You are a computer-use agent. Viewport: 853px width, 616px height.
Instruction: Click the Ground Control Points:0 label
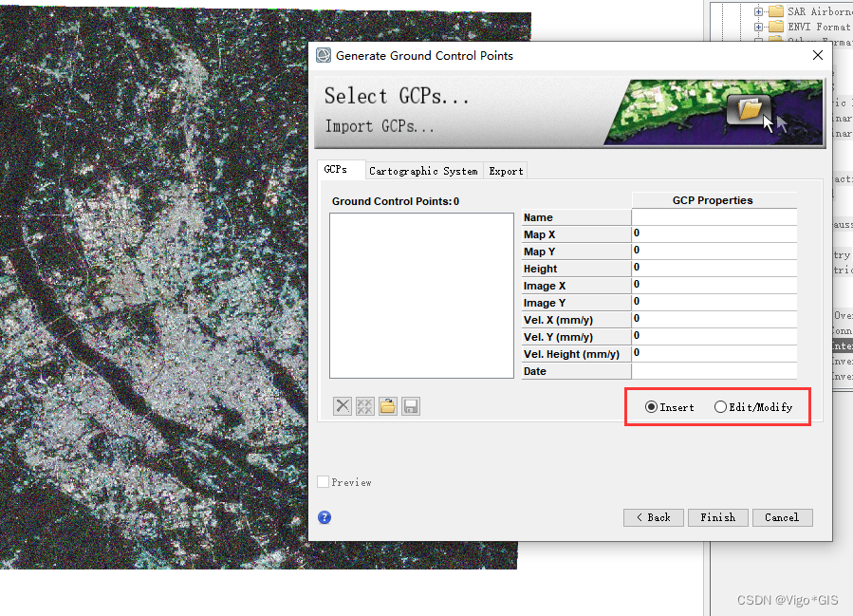click(396, 201)
